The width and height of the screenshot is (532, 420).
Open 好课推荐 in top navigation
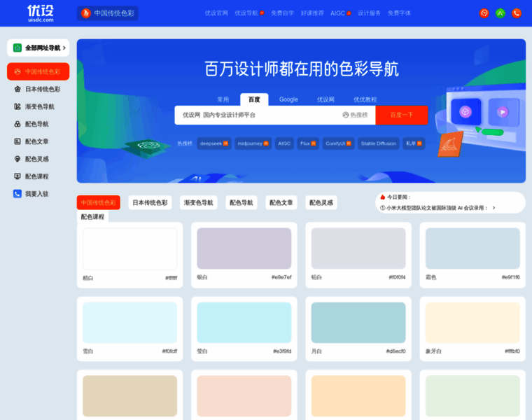pos(312,13)
